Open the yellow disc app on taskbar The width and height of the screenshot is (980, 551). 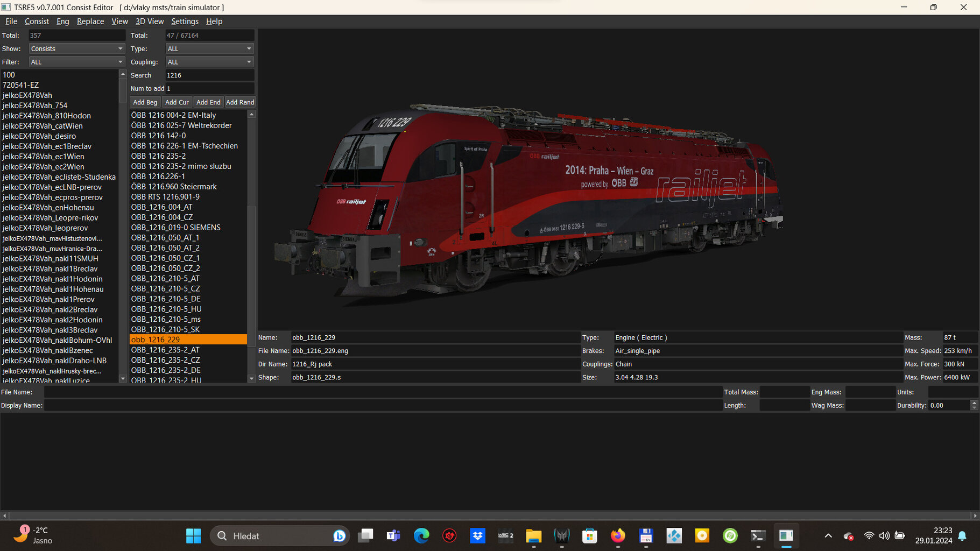pyautogui.click(x=702, y=536)
